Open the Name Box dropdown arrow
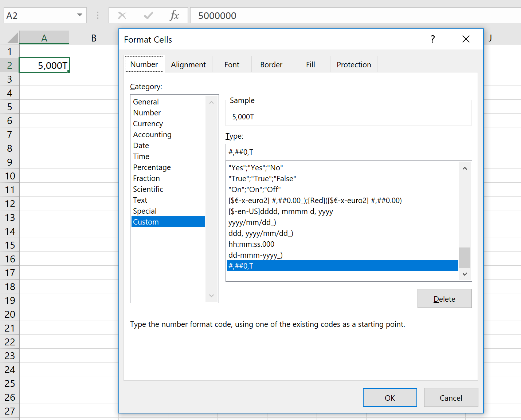 pyautogui.click(x=79, y=15)
